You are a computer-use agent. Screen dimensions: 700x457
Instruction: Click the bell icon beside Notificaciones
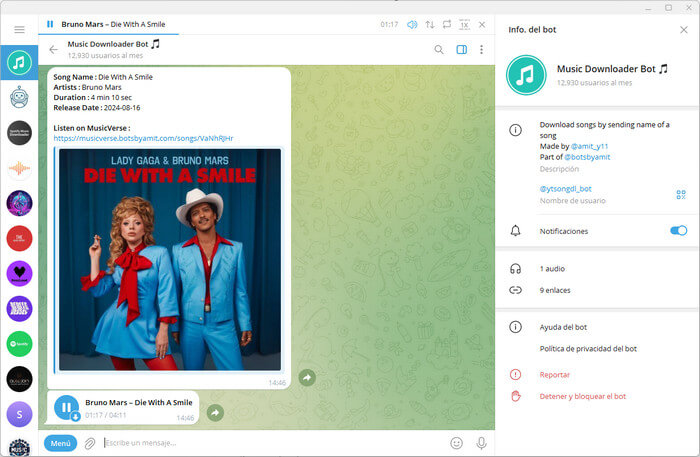(x=515, y=231)
